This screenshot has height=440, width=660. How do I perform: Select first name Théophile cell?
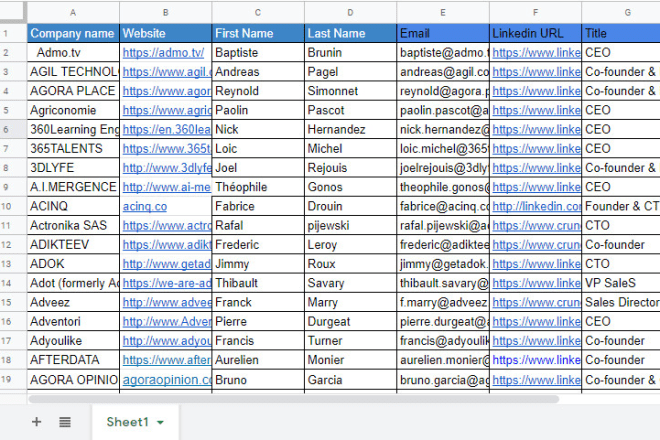pos(258,187)
